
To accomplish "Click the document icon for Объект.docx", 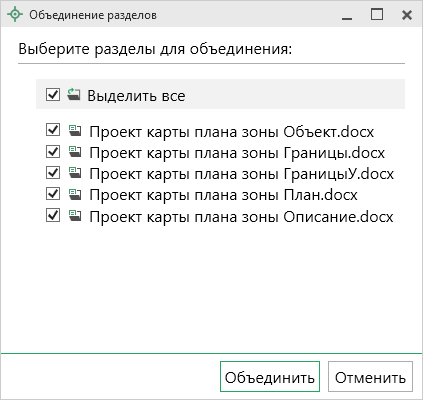I will pyautogui.click(x=75, y=130).
